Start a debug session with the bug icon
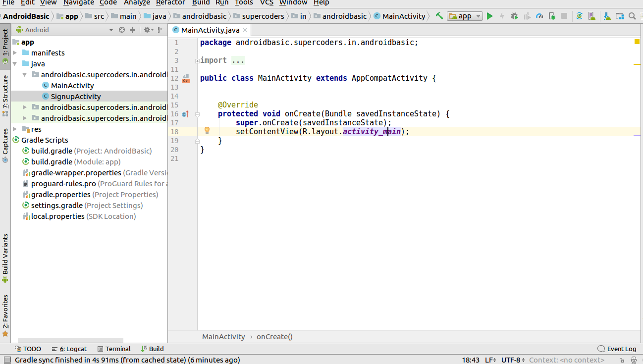 point(514,16)
